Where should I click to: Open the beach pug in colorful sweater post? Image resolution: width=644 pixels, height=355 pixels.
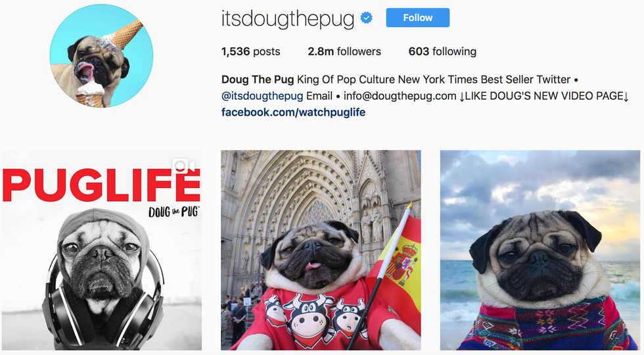coord(540,250)
